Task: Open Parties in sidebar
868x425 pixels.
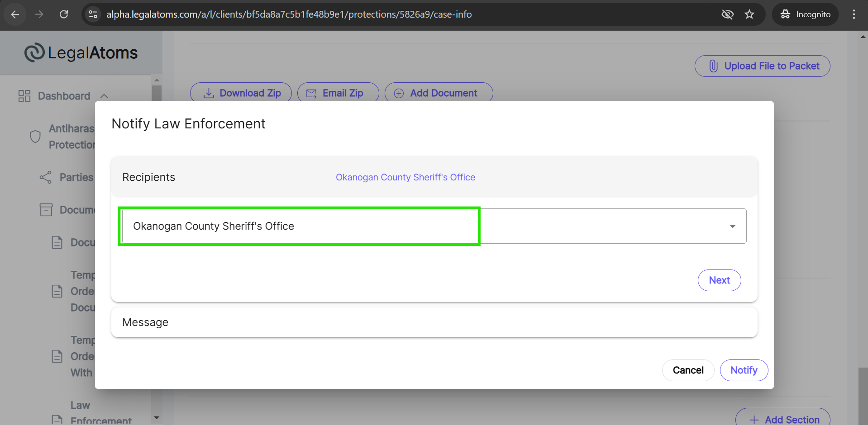Action: [x=76, y=177]
